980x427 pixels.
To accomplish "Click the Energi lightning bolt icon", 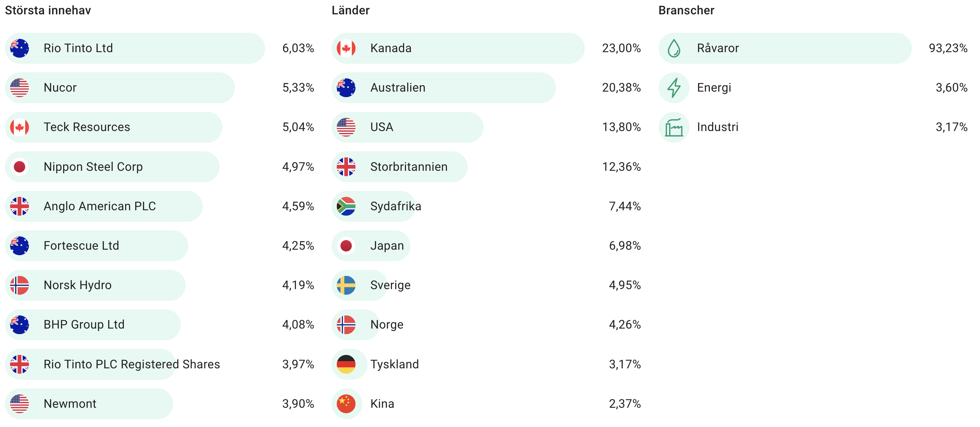I will coord(674,88).
